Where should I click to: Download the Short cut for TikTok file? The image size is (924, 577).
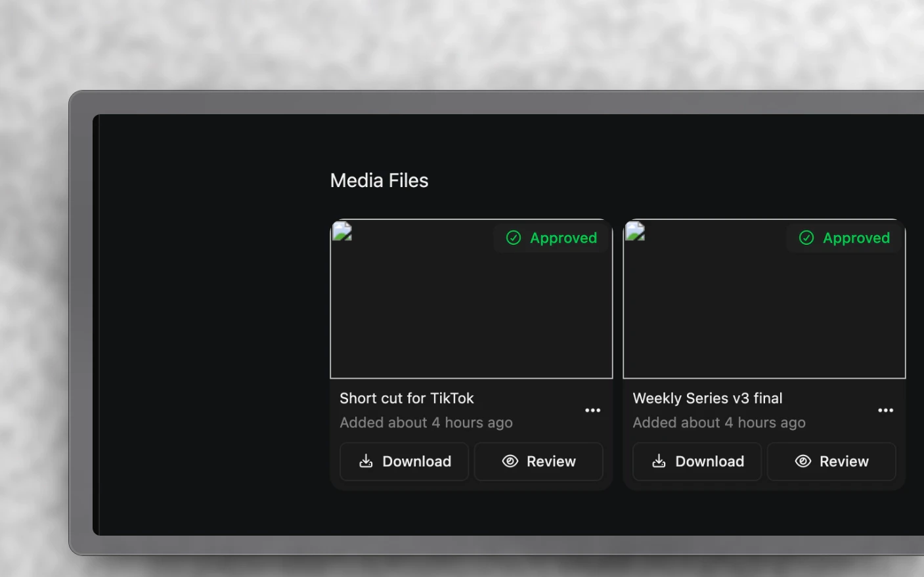click(x=404, y=461)
